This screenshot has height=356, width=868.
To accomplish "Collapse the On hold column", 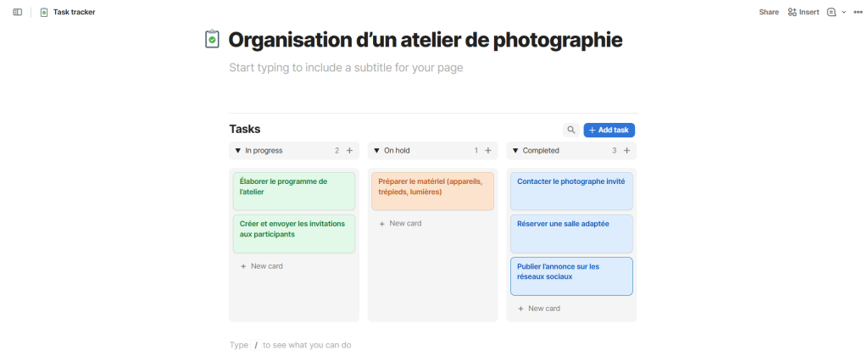I will pos(376,151).
